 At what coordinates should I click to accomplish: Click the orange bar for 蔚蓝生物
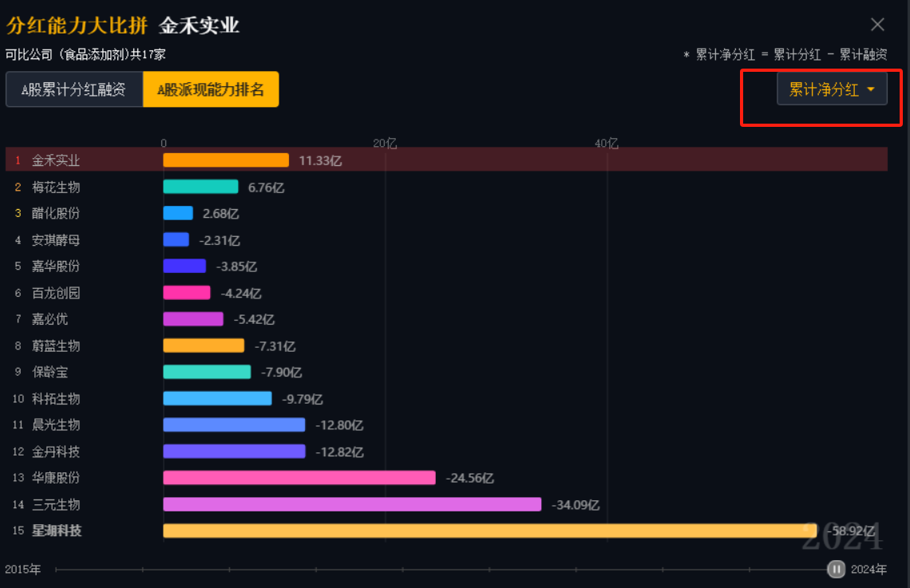(x=203, y=345)
